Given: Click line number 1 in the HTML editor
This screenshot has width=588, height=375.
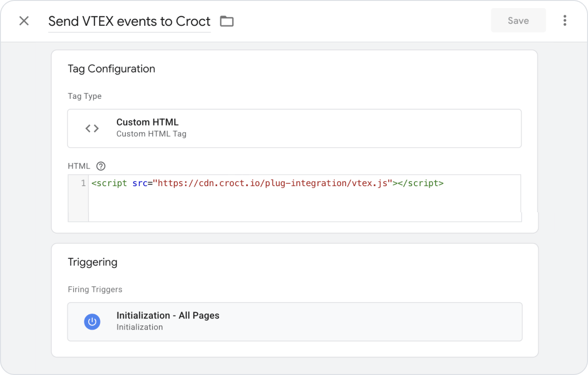Looking at the screenshot, I should pos(83,183).
